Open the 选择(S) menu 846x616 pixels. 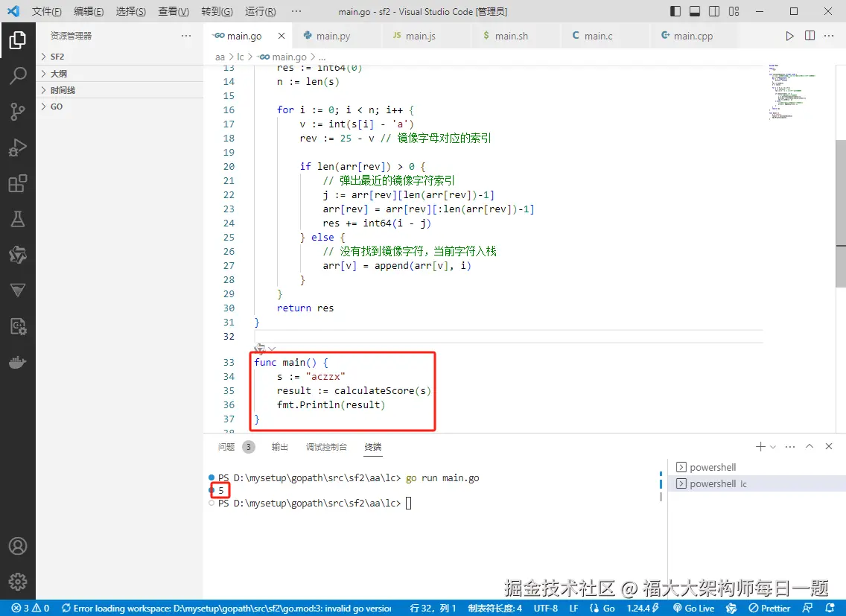[x=130, y=11]
